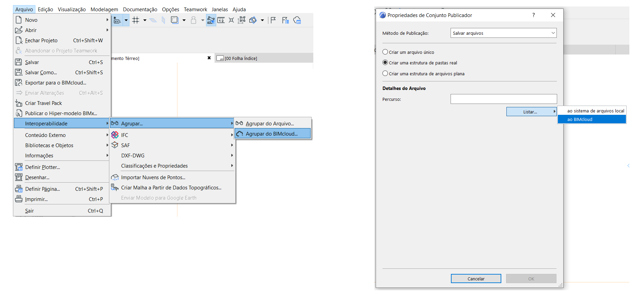Select 'ao sistema de arquivos local' option
Image resolution: width=644 pixels, height=294 pixels.
595,111
